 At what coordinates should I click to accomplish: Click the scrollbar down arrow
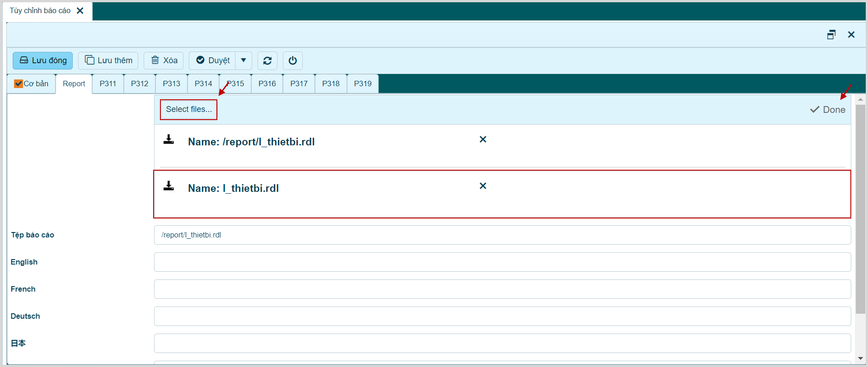tap(860, 358)
